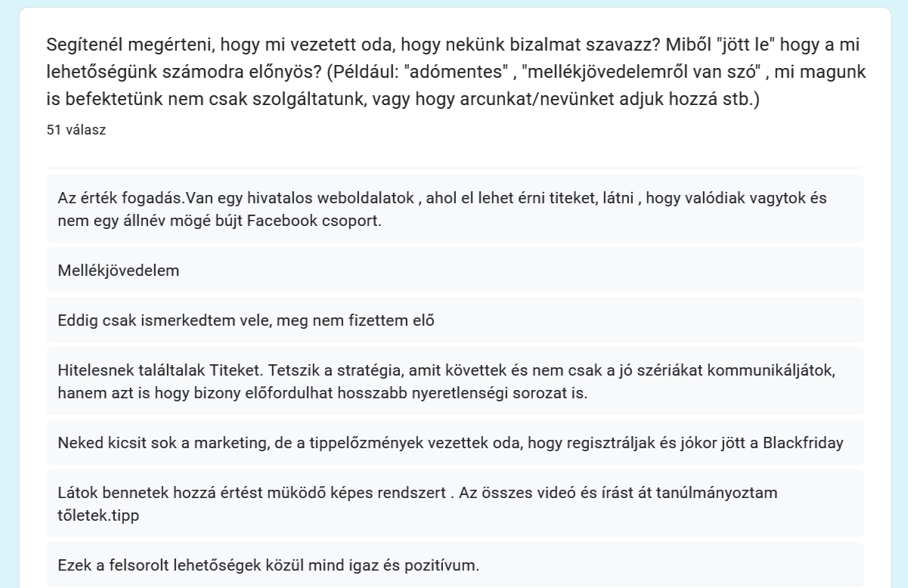Click the 'Hitelesnek találtalak Titeket' response
This screenshot has height=588, width=908.
tap(454, 381)
